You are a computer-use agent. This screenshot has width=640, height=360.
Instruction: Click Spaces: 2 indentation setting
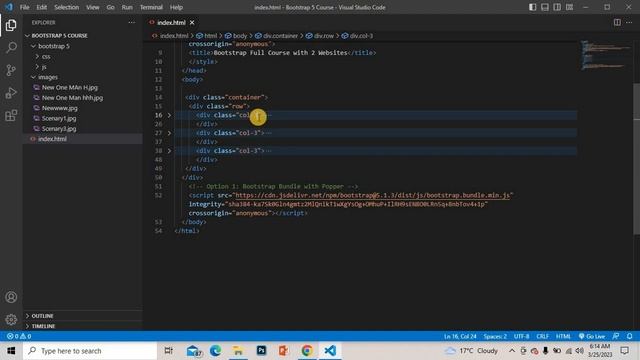coord(495,336)
